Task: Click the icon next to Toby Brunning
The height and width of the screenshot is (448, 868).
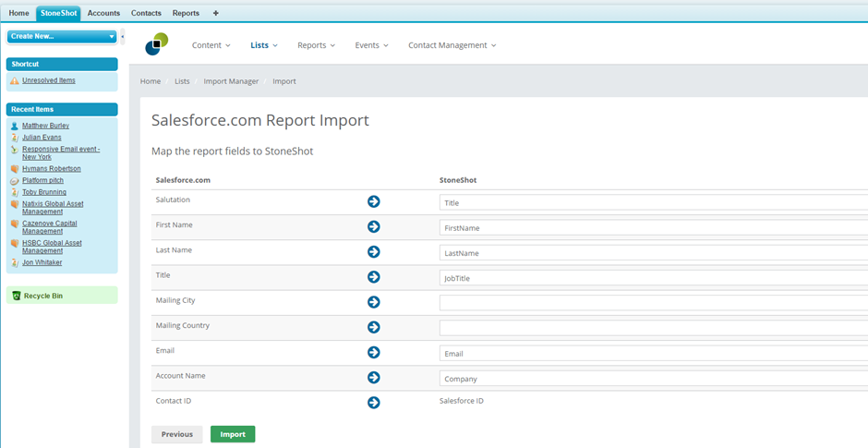Action: coord(15,193)
